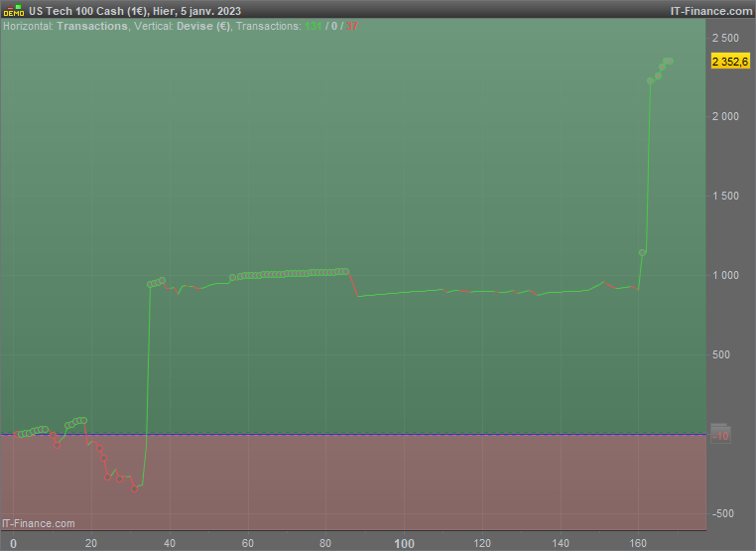This screenshot has height=551, width=756.
Task: Click the lowest red loss marker near transaction 31
Action: (x=135, y=488)
